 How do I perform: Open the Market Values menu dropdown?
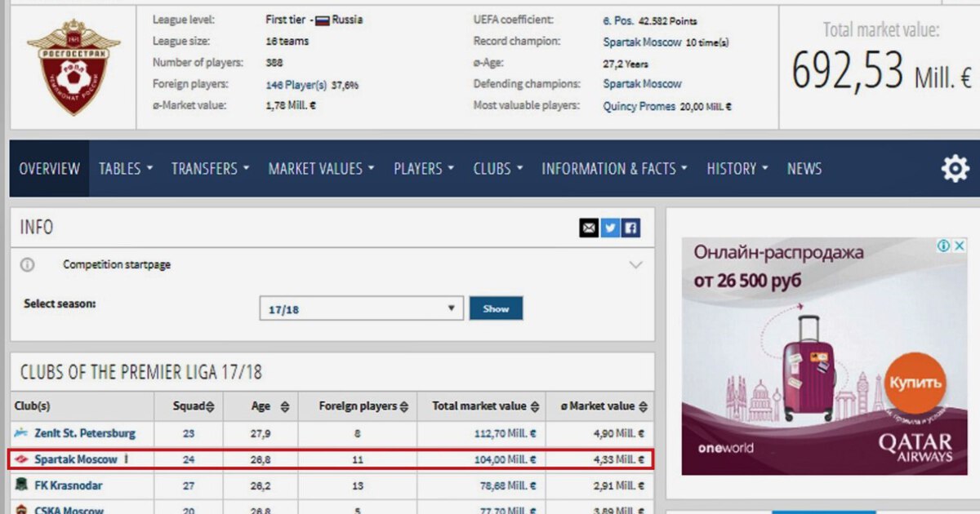point(322,169)
